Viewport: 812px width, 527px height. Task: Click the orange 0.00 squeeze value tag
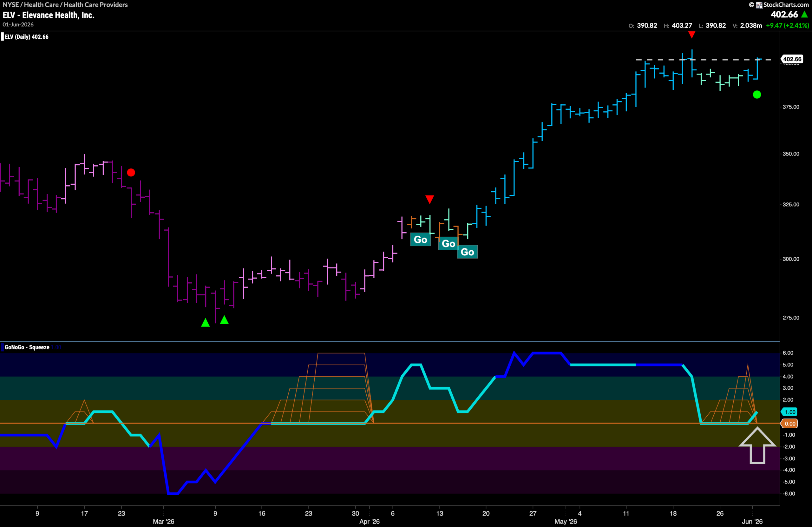[x=790, y=424]
